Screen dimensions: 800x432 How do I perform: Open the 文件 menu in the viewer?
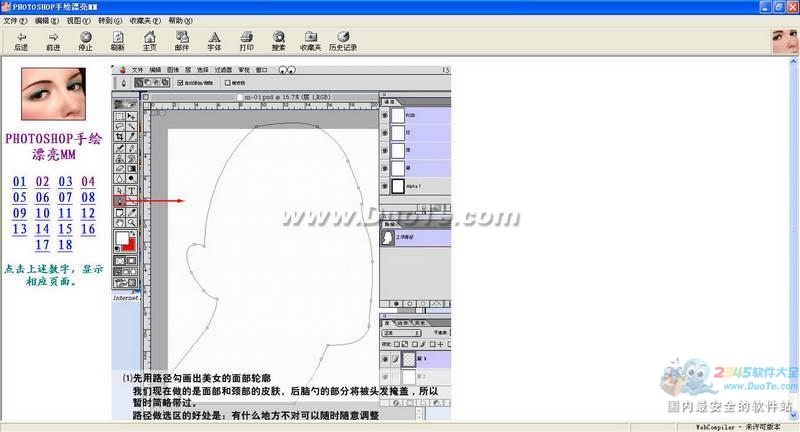[15, 21]
